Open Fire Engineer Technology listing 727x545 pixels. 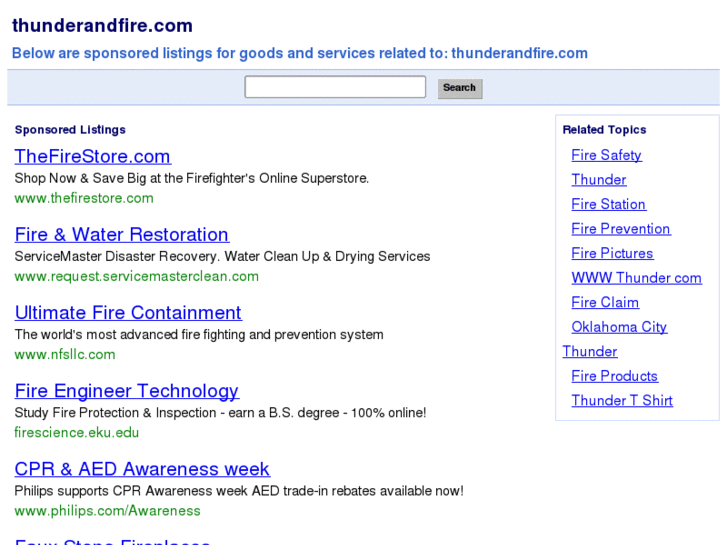[x=127, y=391]
